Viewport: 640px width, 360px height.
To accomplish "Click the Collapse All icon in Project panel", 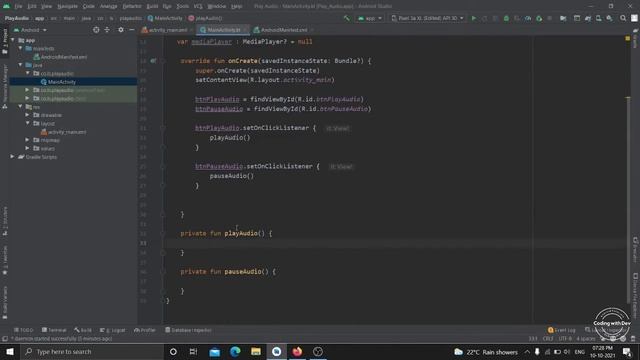I will (107, 30).
